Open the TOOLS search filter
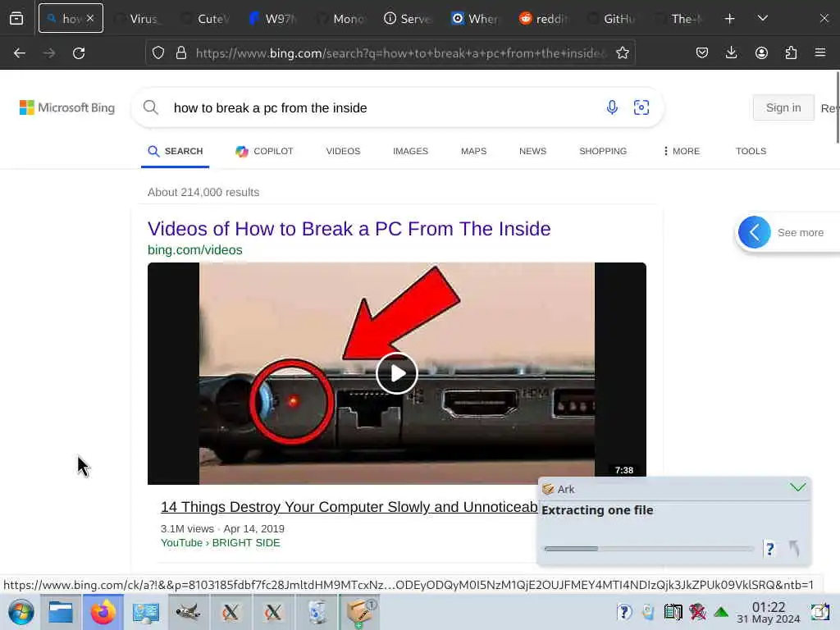Image resolution: width=840 pixels, height=630 pixels. pos(751,151)
